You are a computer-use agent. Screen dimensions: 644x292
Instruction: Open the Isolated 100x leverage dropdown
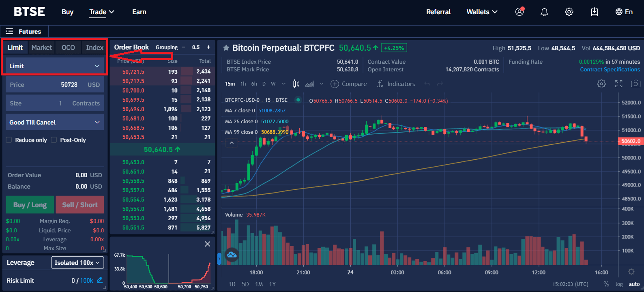[77, 263]
